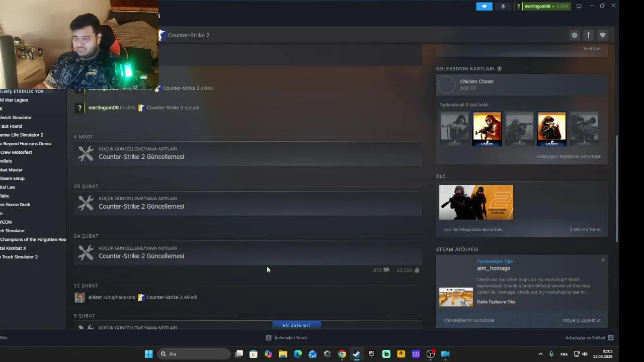This screenshot has width=644, height=362.
Task: Click Daha Fazlasını Oku link
Action: coord(496,302)
